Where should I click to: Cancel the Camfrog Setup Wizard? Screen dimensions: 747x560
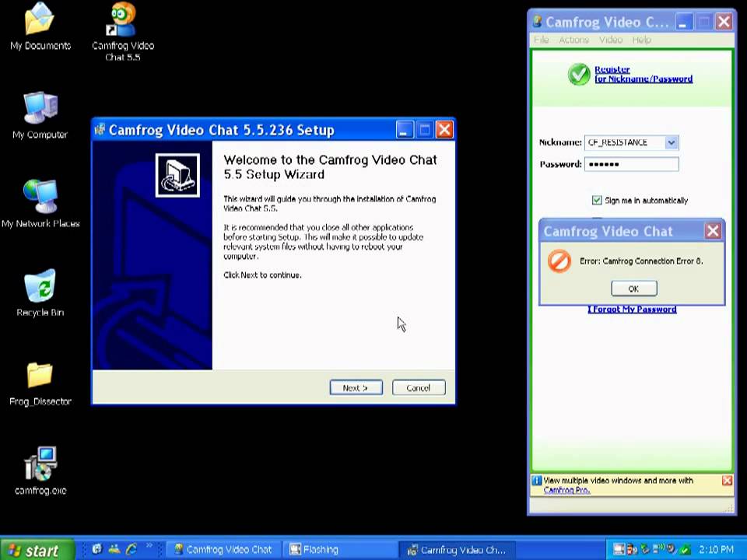419,387
